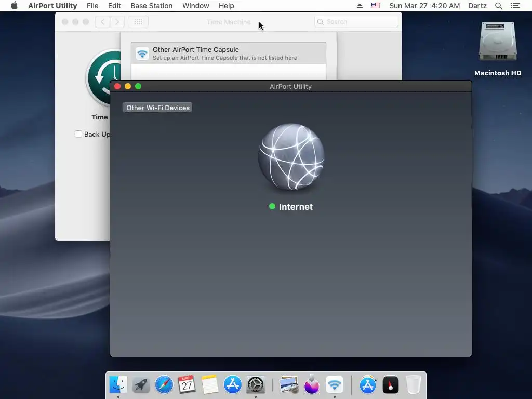This screenshot has height=399, width=532.
Task: Open the AirPort Utility app menu
Action: pyautogui.click(x=52, y=6)
